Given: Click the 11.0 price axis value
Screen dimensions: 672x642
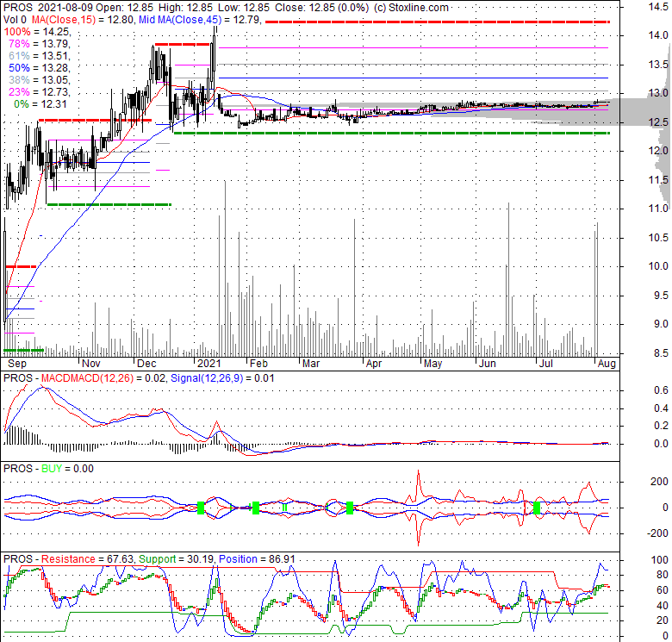Looking at the screenshot, I should (x=658, y=209).
